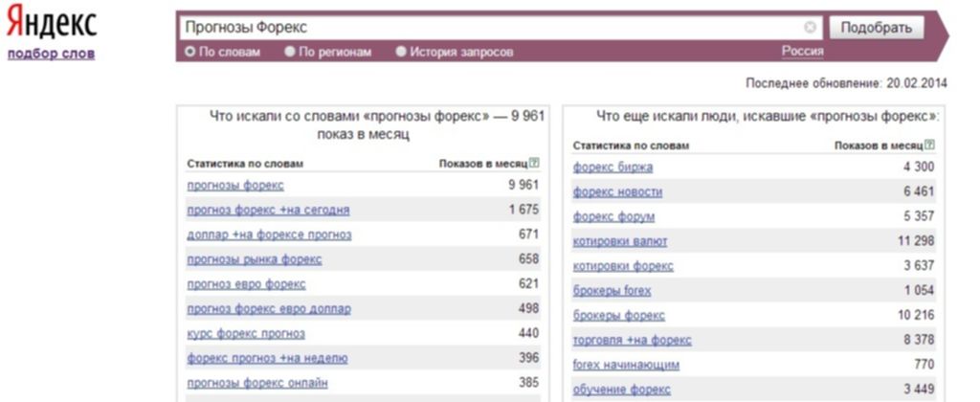Open the 'подбор слов' link
980x402 pixels.
(52, 54)
